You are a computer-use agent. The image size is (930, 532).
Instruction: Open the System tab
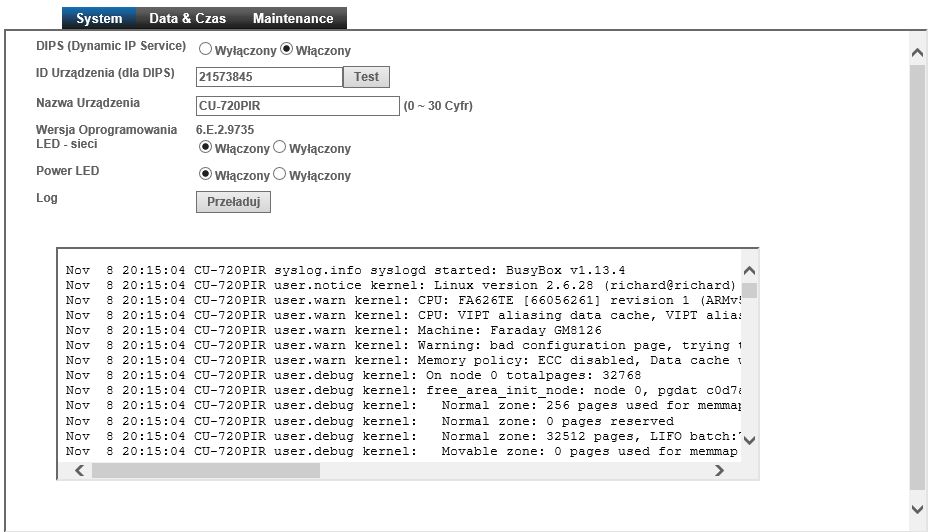tap(99, 18)
